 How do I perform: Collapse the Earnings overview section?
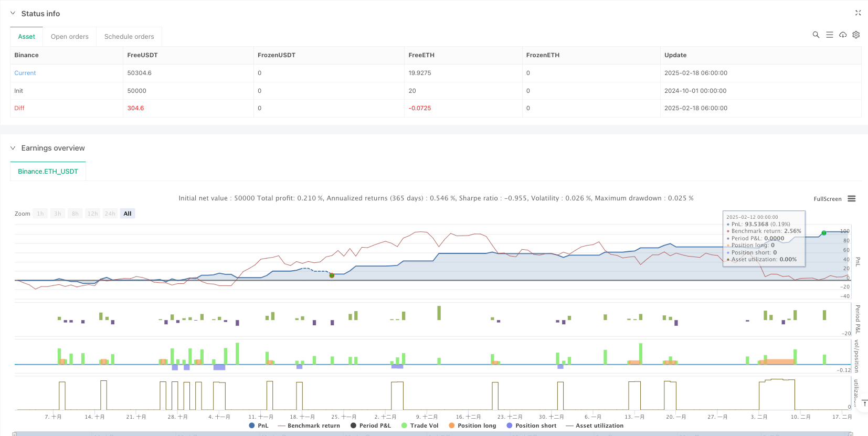(13, 148)
